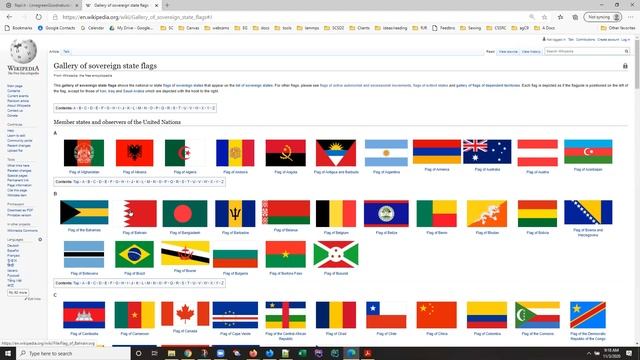Click the Wikipedia globe logo
The image size is (640, 360).
point(23,51)
